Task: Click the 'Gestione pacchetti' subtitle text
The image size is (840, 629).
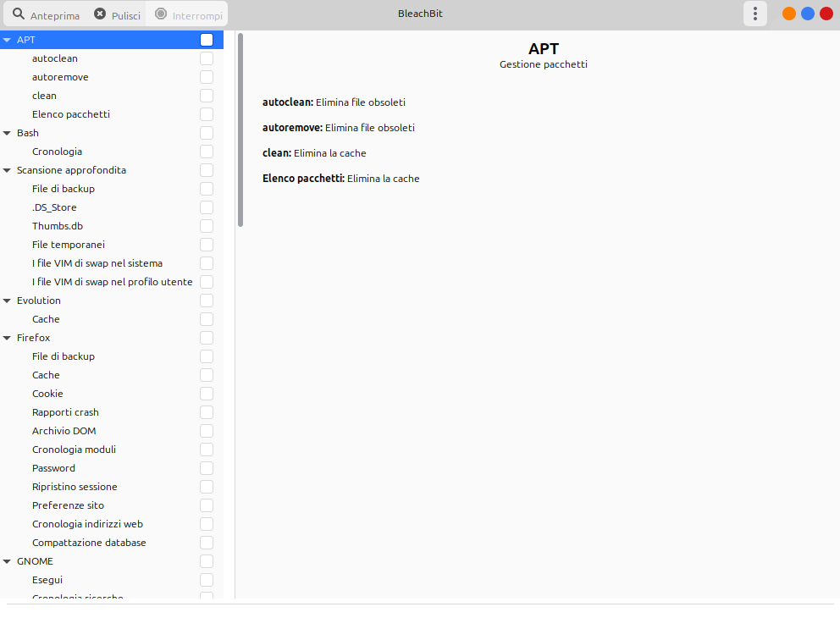Action: tap(544, 64)
